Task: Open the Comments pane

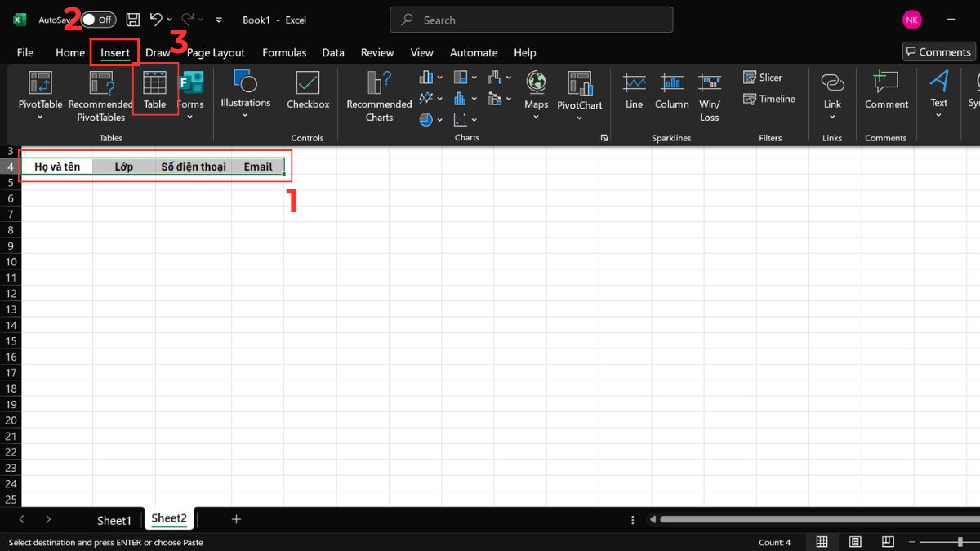Action: [x=938, y=51]
